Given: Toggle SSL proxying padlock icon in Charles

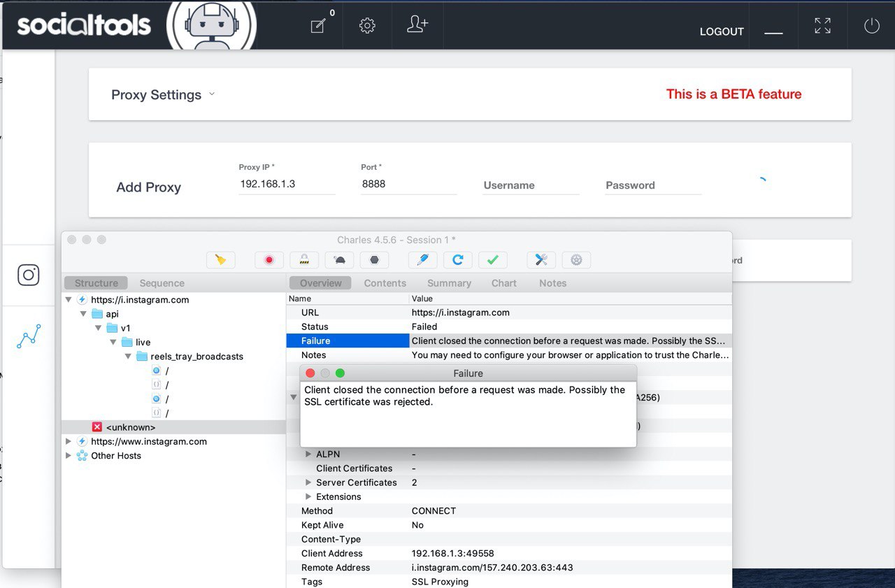Looking at the screenshot, I should (304, 260).
